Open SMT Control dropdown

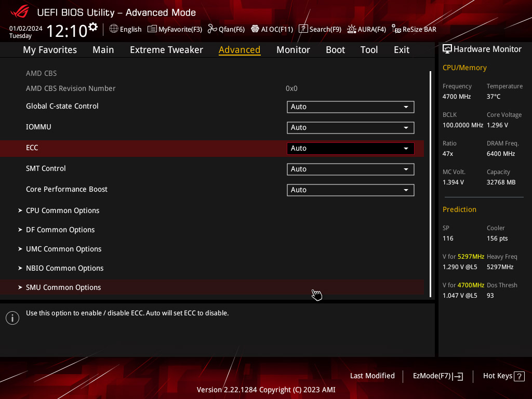(x=351, y=169)
